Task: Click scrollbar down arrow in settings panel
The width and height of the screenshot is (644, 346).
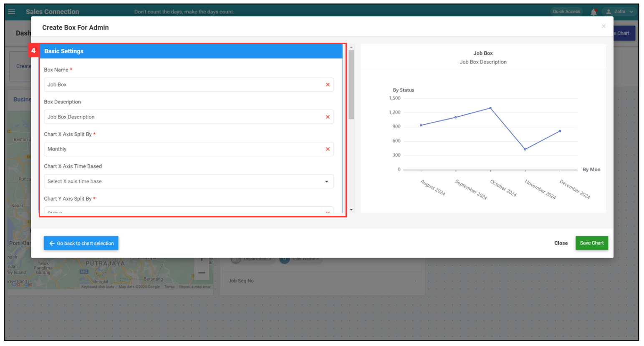Action: pyautogui.click(x=351, y=210)
